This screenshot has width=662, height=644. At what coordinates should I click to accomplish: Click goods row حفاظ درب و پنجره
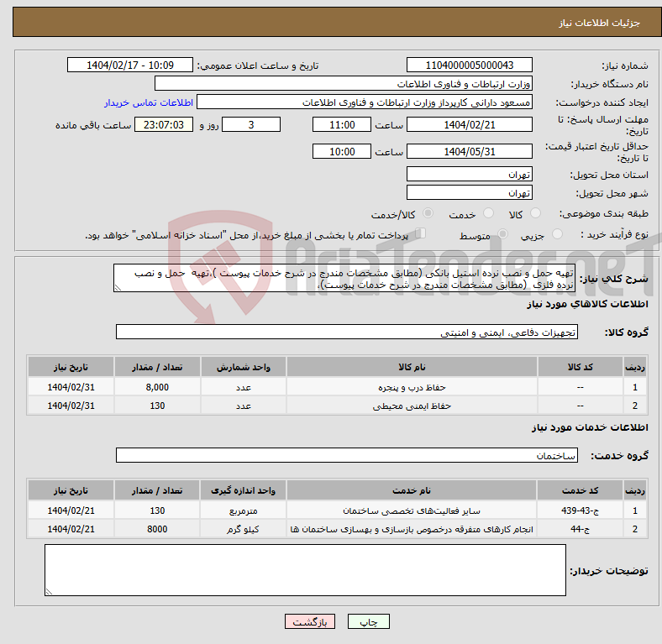click(337, 387)
